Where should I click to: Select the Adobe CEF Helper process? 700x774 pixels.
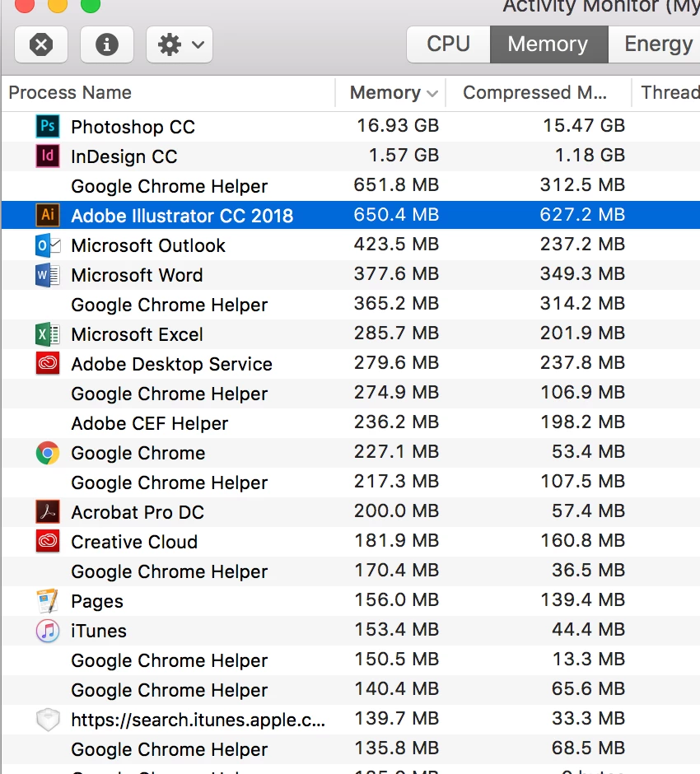click(150, 423)
